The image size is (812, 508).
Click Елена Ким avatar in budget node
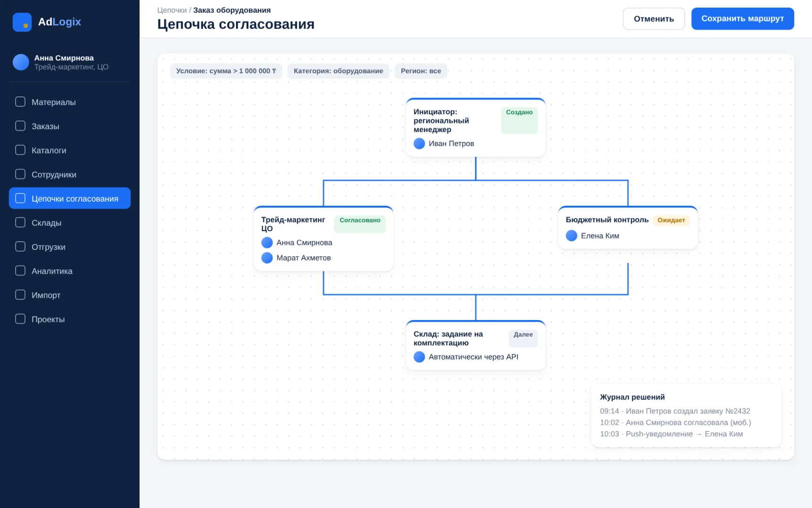click(x=571, y=236)
